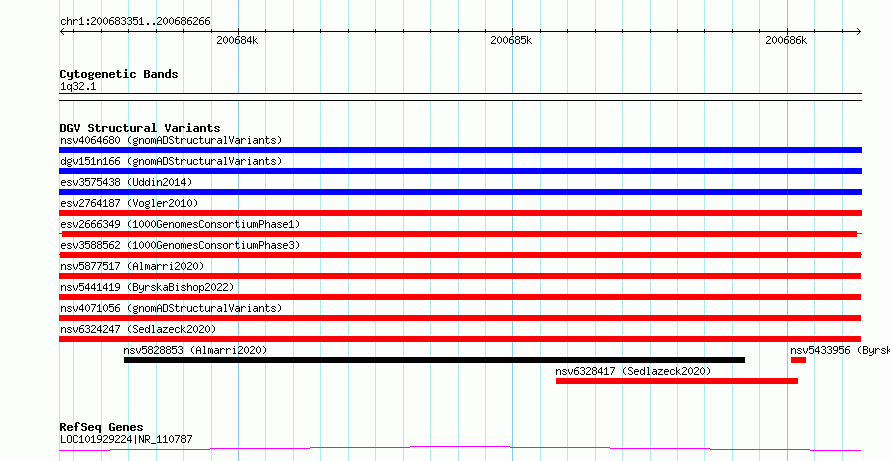The width and height of the screenshot is (890, 461).
Task: Open the nsv6328417 (Sedlazeck2020) label
Action: pos(633,371)
